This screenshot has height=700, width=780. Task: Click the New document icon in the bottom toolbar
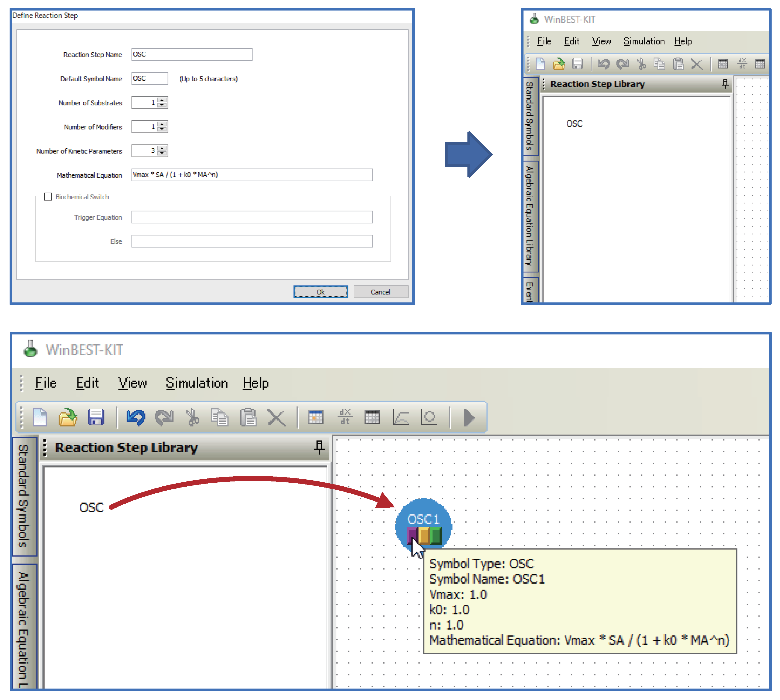[x=40, y=417]
